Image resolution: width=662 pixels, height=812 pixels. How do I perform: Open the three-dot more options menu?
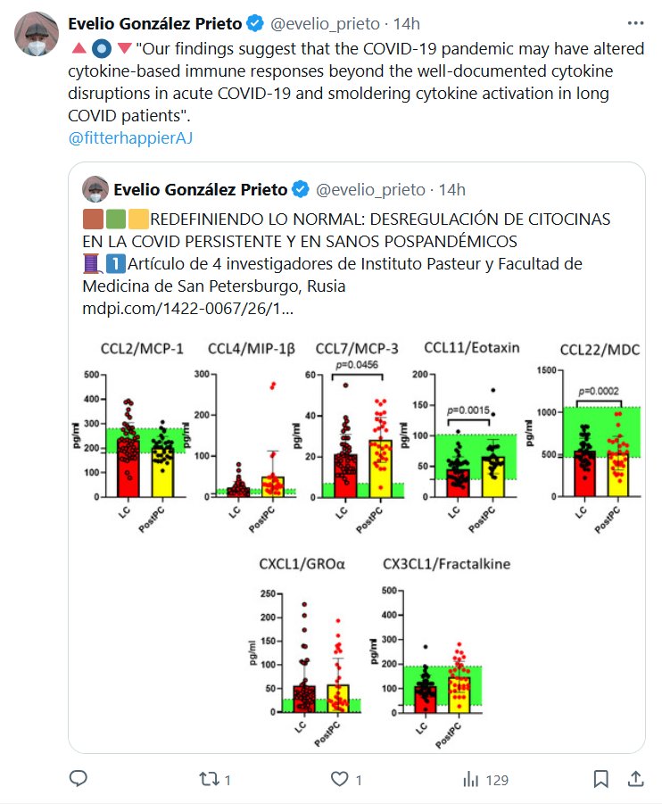pos(635,22)
